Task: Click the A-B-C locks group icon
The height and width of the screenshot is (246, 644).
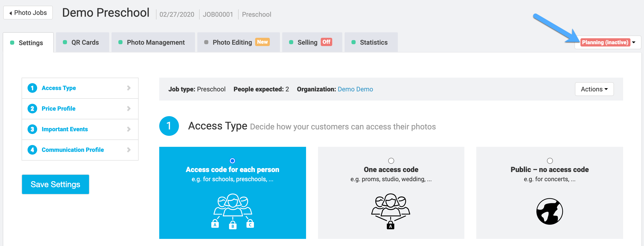Action: (x=232, y=211)
